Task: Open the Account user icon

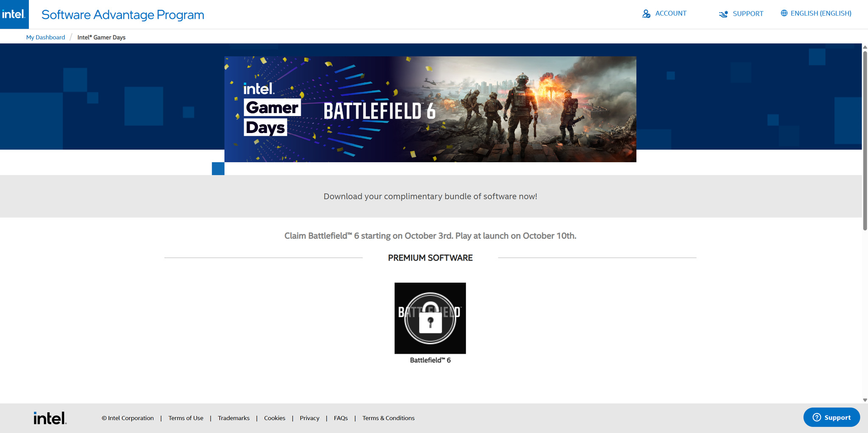Action: 646,14
